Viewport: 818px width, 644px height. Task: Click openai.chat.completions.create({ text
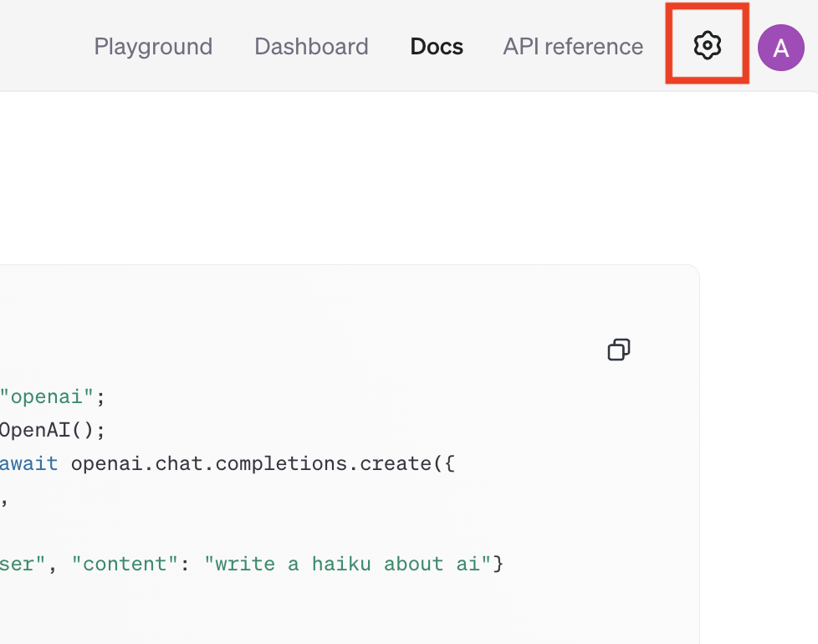(263, 464)
